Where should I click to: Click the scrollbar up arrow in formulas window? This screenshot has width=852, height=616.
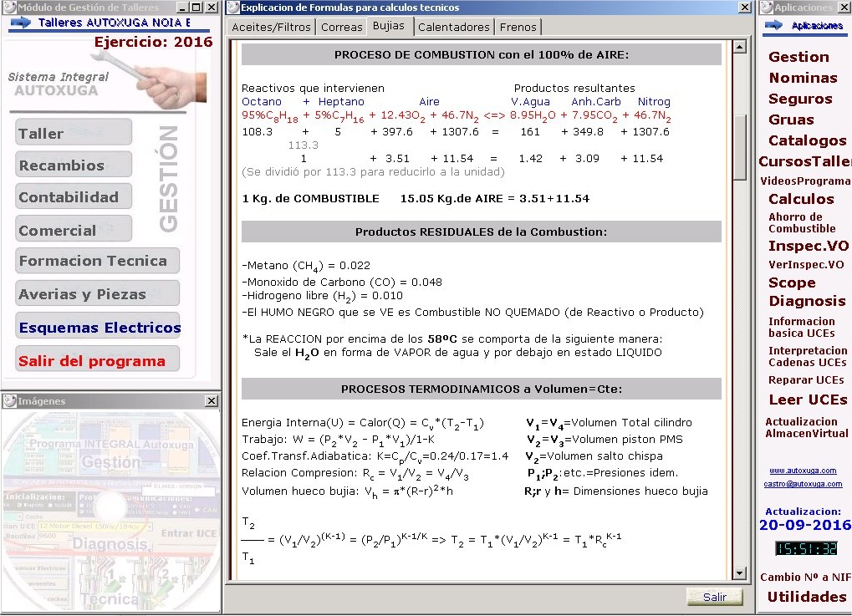click(739, 47)
